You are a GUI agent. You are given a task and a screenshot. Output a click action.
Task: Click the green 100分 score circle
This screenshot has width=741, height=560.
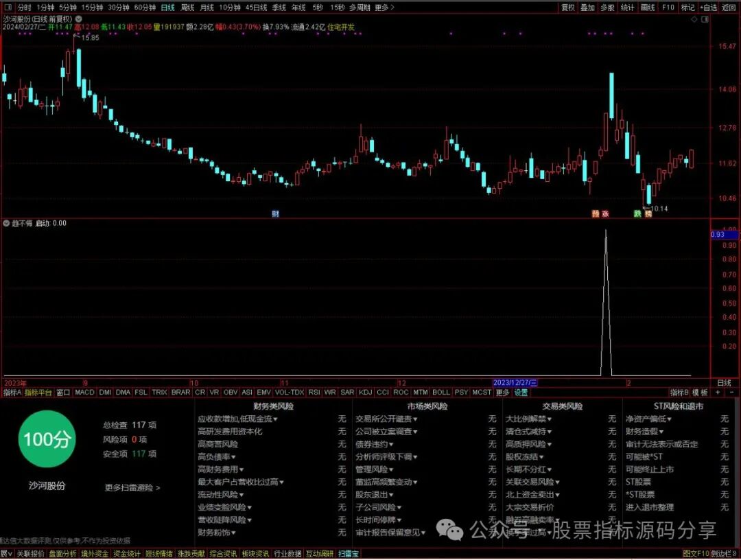47,439
